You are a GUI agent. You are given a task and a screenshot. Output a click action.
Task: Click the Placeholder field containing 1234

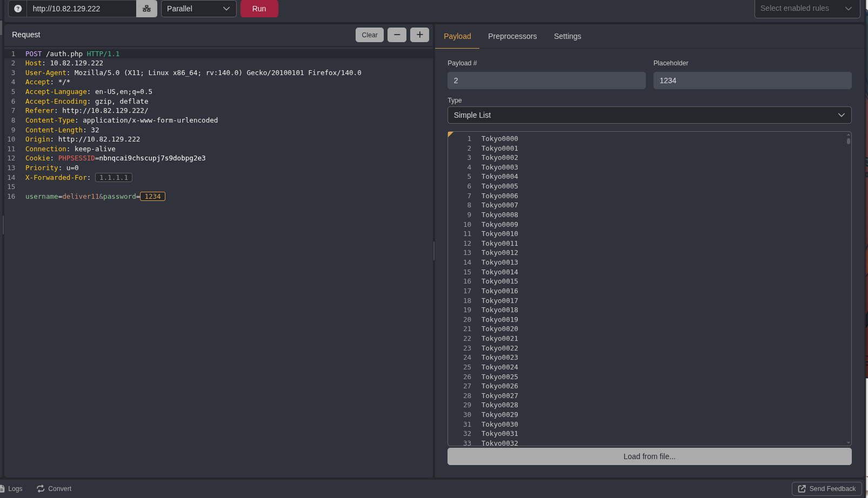(x=752, y=80)
